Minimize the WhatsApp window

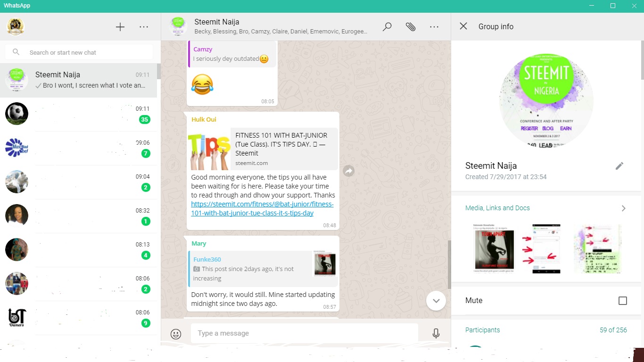tap(591, 6)
